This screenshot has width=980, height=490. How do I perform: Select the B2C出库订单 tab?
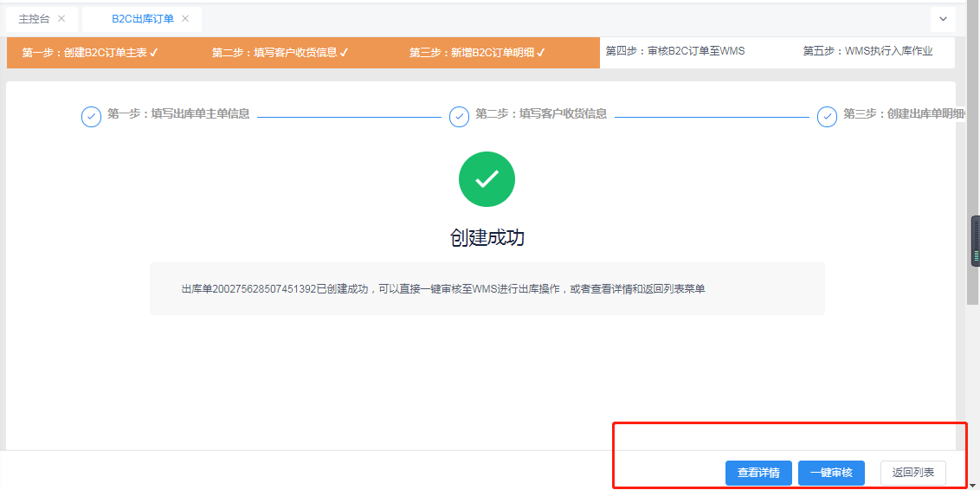[x=143, y=19]
